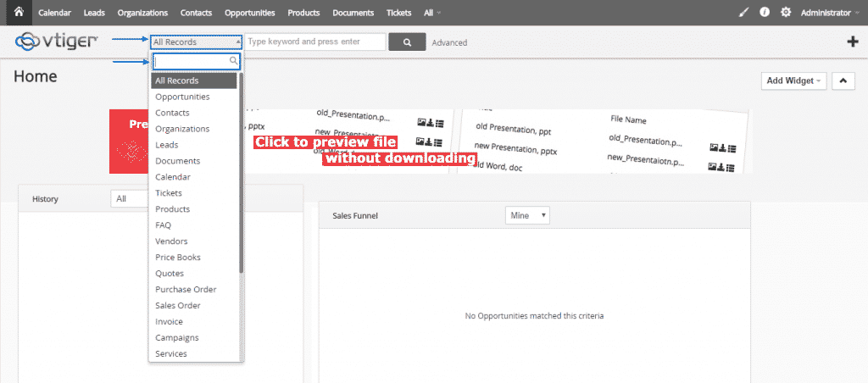Viewport: 868px width, 383px height.
Task: Focus the keyword search input field
Action: [x=315, y=42]
